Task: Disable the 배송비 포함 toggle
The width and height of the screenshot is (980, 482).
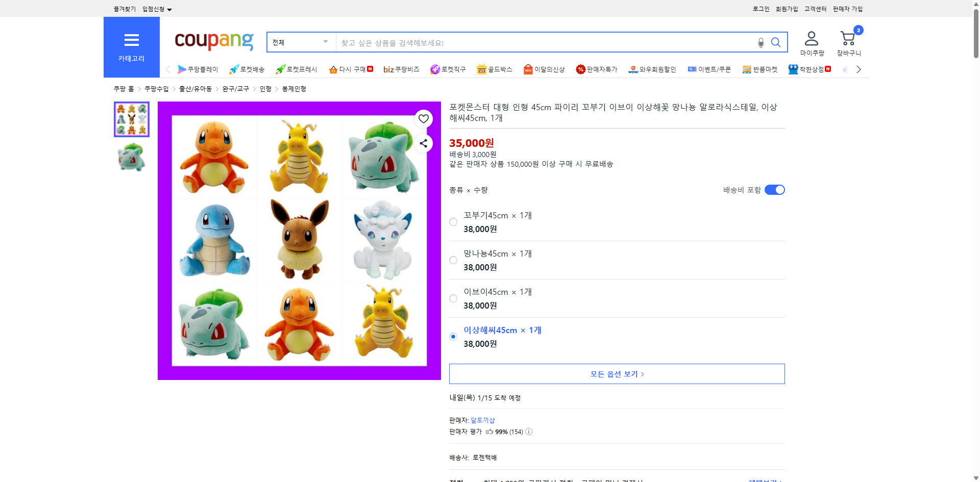Action: (774, 189)
